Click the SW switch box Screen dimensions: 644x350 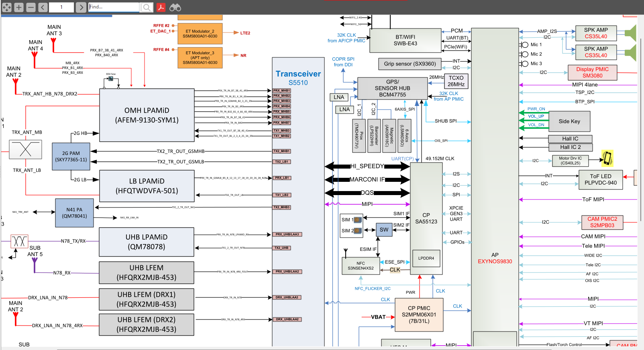(x=384, y=230)
